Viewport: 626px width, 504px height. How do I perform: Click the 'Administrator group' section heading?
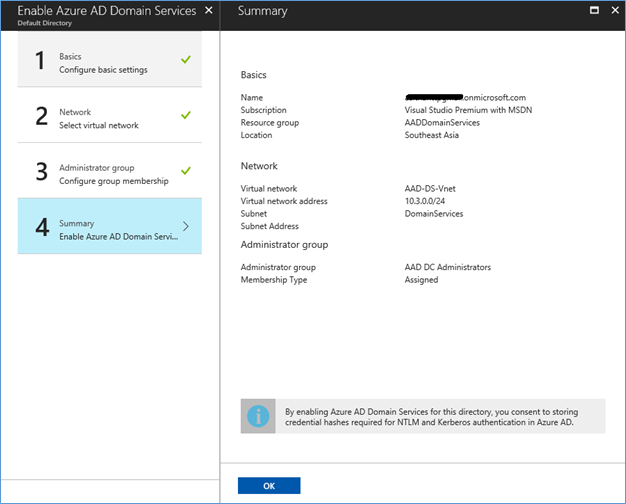tap(284, 245)
